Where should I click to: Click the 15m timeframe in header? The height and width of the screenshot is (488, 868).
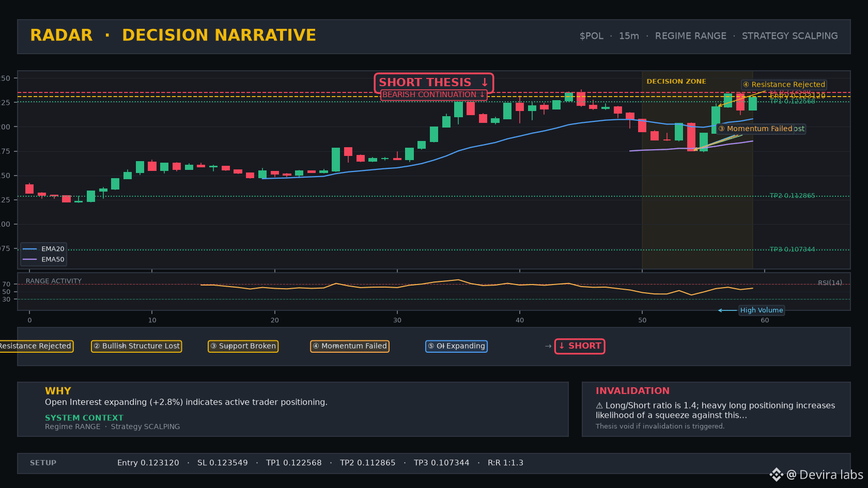[x=629, y=36]
